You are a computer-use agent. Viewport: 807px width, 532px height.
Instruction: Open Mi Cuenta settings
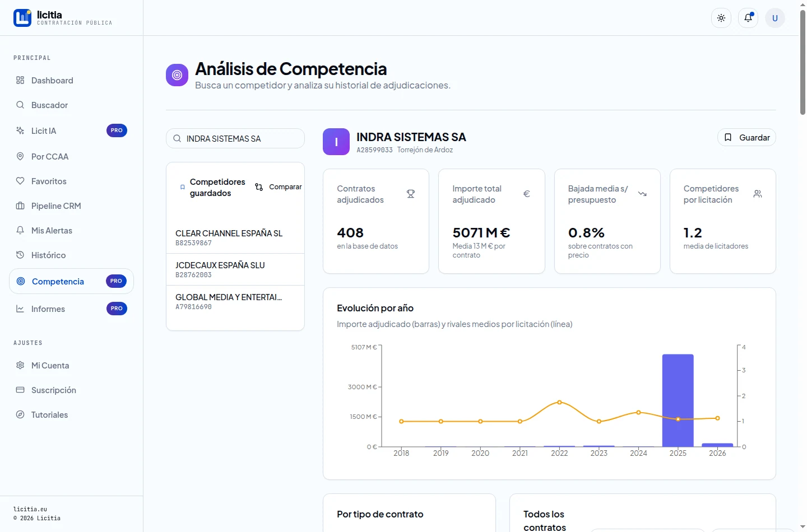[71, 365]
